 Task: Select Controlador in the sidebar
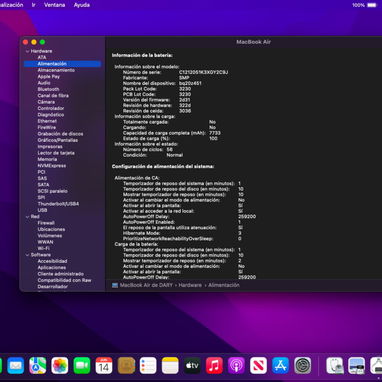click(51, 108)
